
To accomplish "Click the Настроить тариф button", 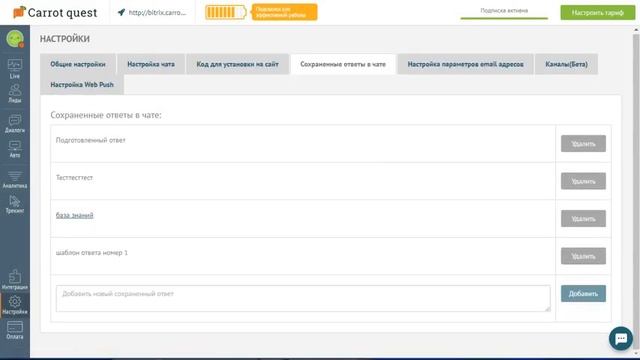I will click(x=598, y=13).
